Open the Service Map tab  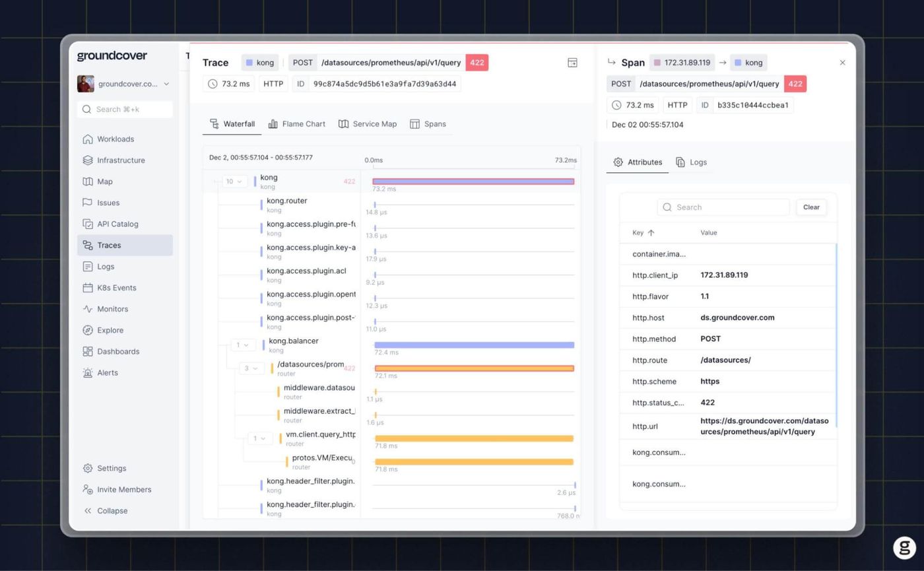[368, 124]
